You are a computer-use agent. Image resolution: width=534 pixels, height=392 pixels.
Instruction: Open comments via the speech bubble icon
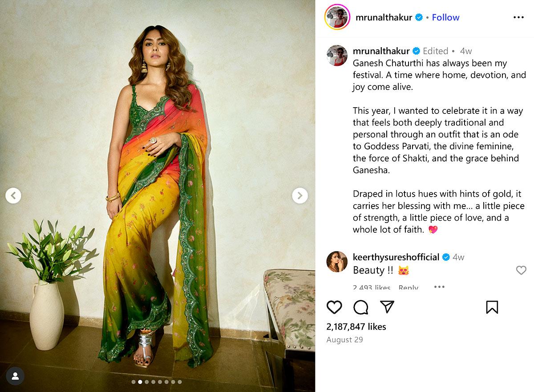click(361, 307)
